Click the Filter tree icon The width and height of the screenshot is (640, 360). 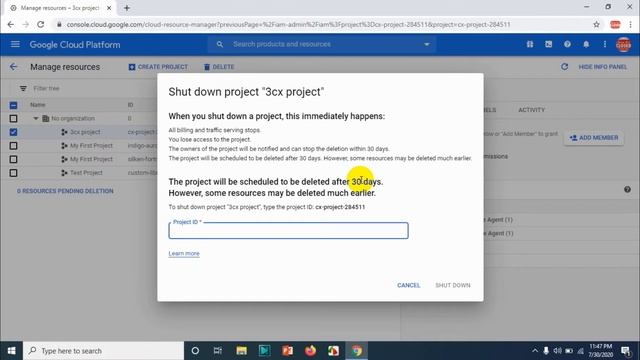coord(23,88)
